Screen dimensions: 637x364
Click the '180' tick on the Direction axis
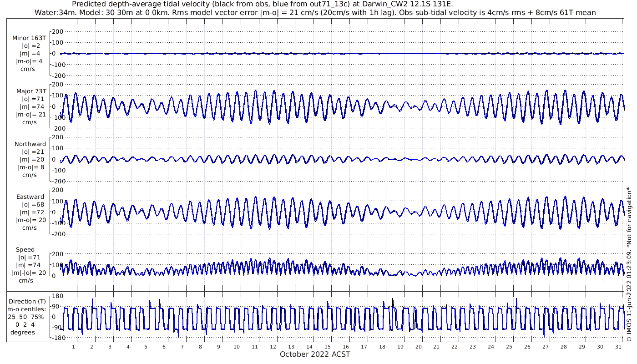pyautogui.click(x=58, y=297)
